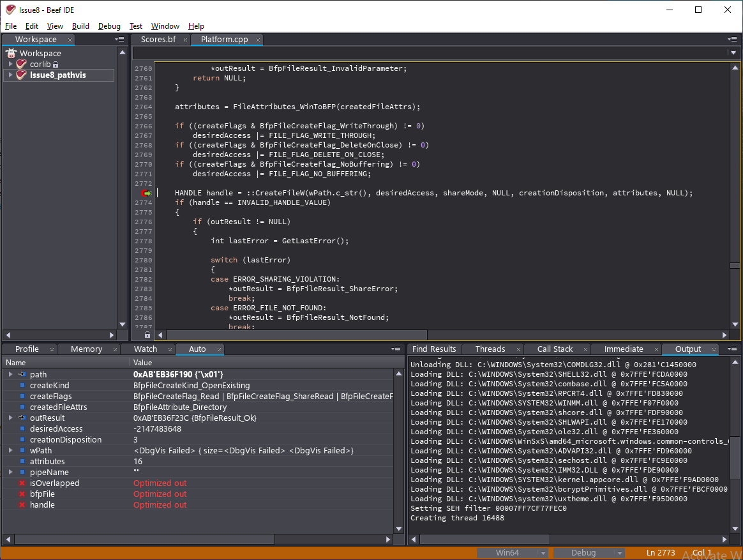The width and height of the screenshot is (743, 560).
Task: Open the Window menu
Action: point(165,26)
